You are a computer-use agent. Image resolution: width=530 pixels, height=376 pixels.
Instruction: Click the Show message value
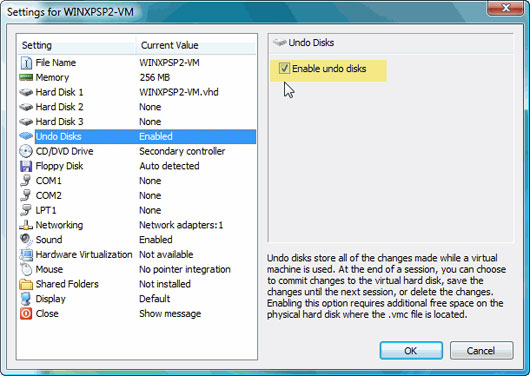coord(170,314)
